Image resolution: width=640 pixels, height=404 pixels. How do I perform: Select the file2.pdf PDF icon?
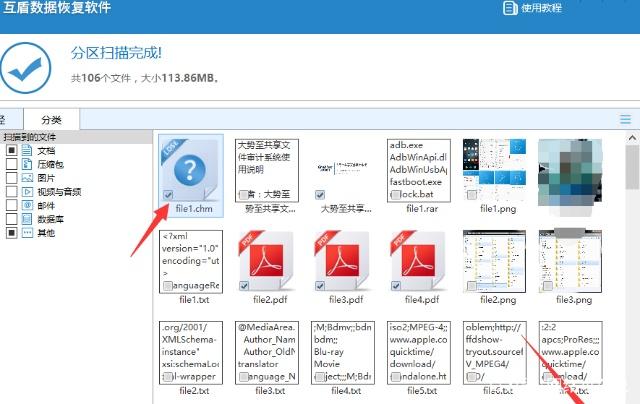pyautogui.click(x=267, y=261)
